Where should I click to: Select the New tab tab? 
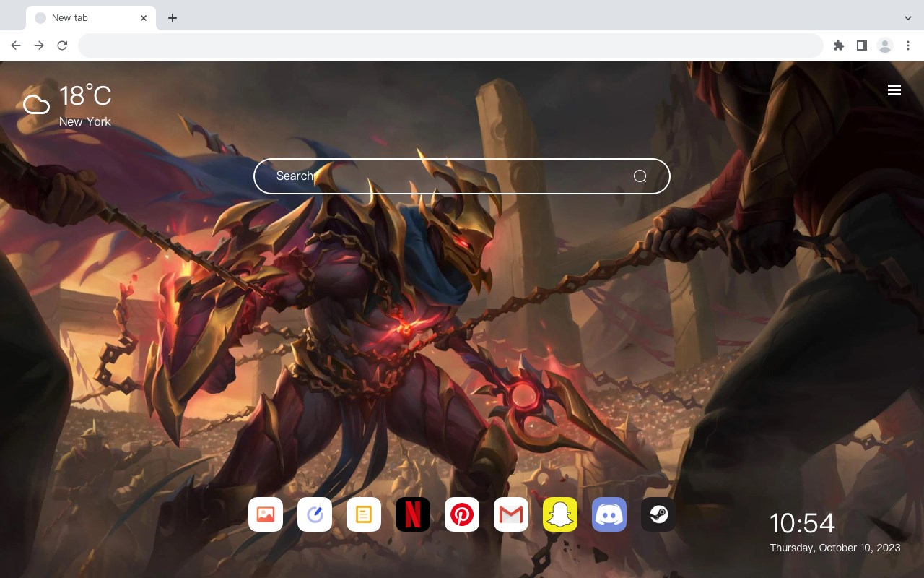point(91,18)
